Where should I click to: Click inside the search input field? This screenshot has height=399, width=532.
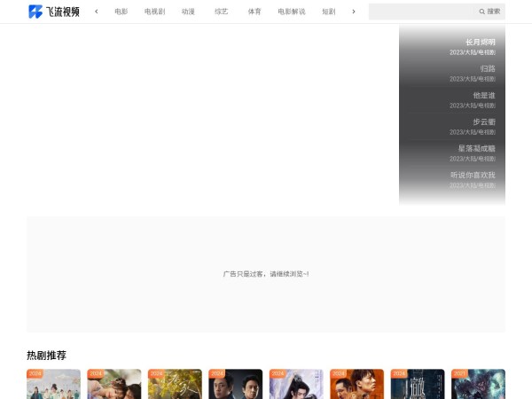(423, 12)
